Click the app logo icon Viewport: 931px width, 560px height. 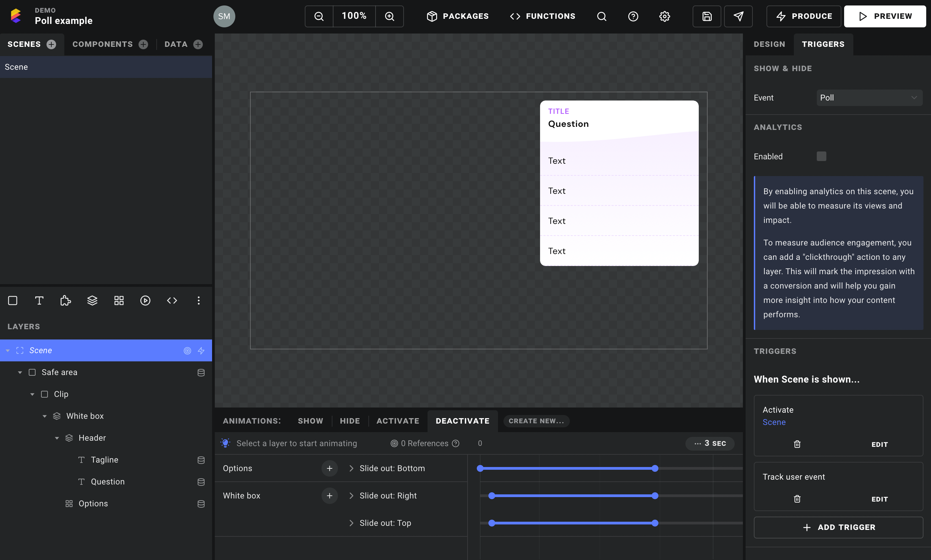(x=16, y=16)
